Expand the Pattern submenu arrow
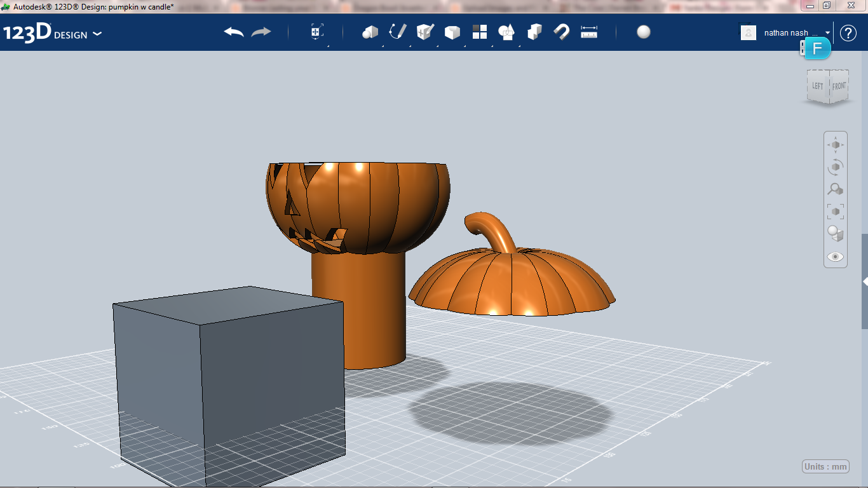Image resolution: width=868 pixels, height=488 pixels. (492, 46)
